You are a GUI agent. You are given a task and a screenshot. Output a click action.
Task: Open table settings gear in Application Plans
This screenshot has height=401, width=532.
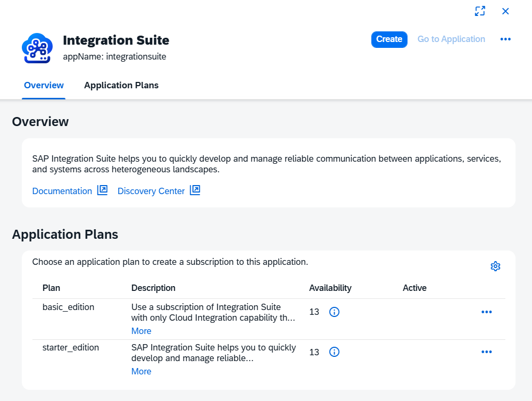coord(495,266)
